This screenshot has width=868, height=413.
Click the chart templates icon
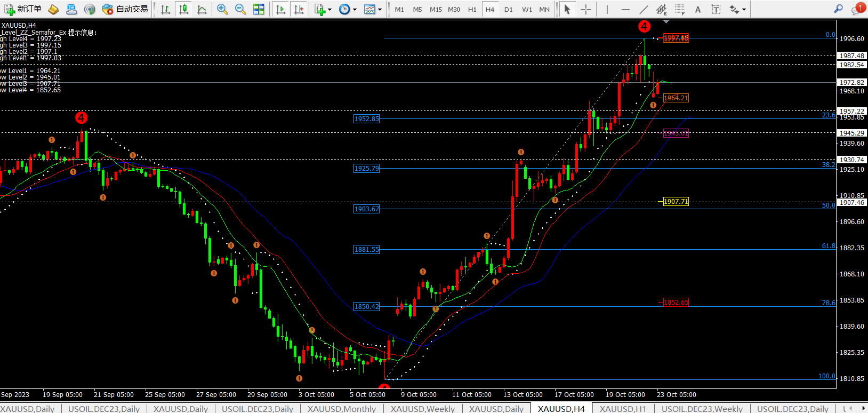[x=369, y=9]
